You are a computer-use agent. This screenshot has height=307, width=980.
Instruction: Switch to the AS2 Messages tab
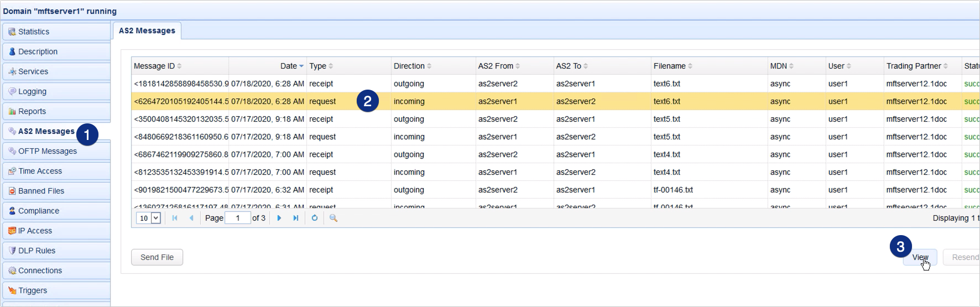click(x=147, y=31)
